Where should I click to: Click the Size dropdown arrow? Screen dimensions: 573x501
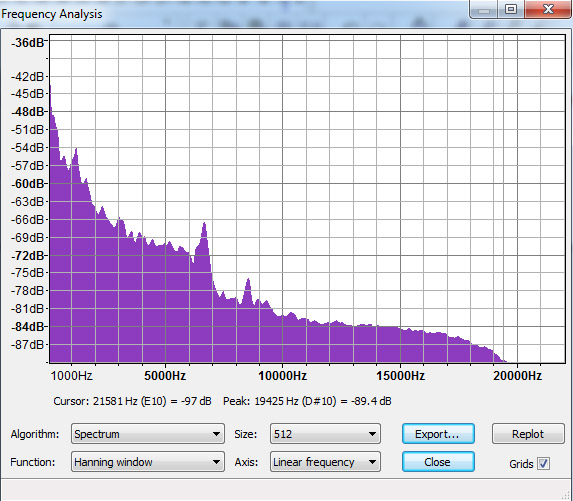tap(372, 434)
